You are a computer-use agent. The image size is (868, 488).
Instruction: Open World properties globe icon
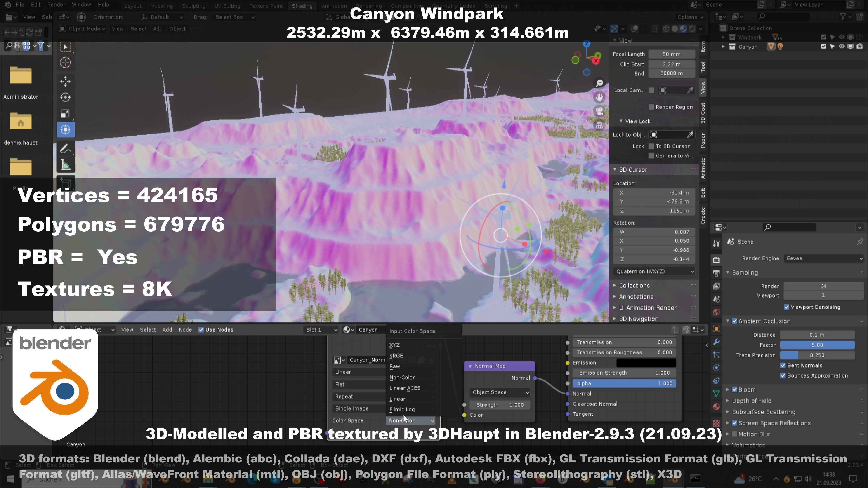click(716, 312)
